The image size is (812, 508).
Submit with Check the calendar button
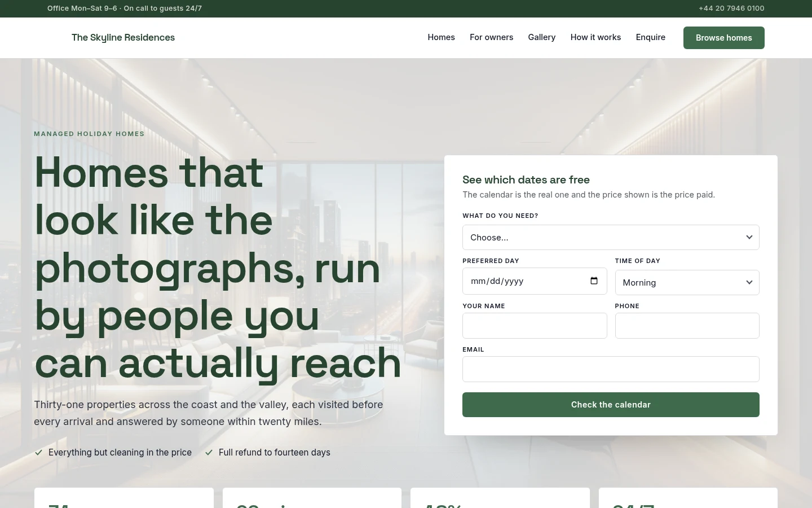(611, 405)
